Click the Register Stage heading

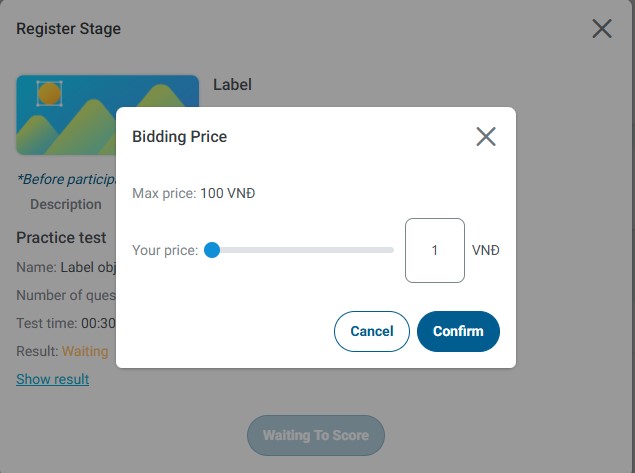[x=69, y=29]
